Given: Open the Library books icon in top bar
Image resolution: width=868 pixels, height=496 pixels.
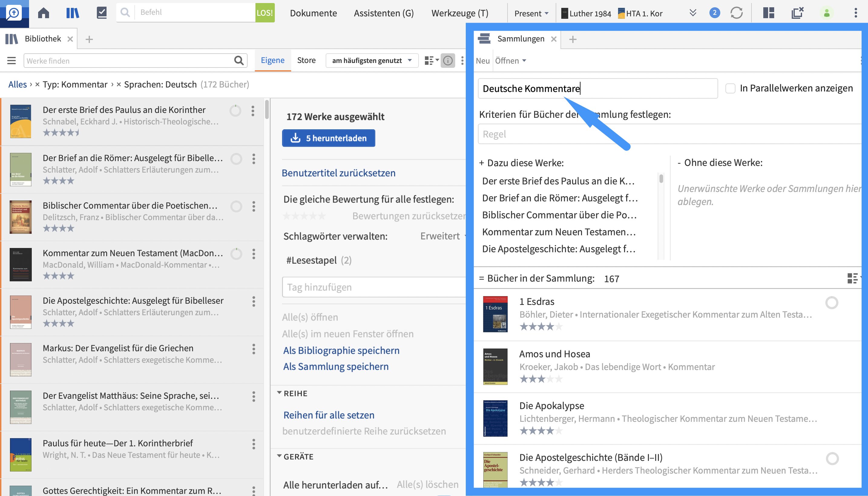Looking at the screenshot, I should coord(73,13).
